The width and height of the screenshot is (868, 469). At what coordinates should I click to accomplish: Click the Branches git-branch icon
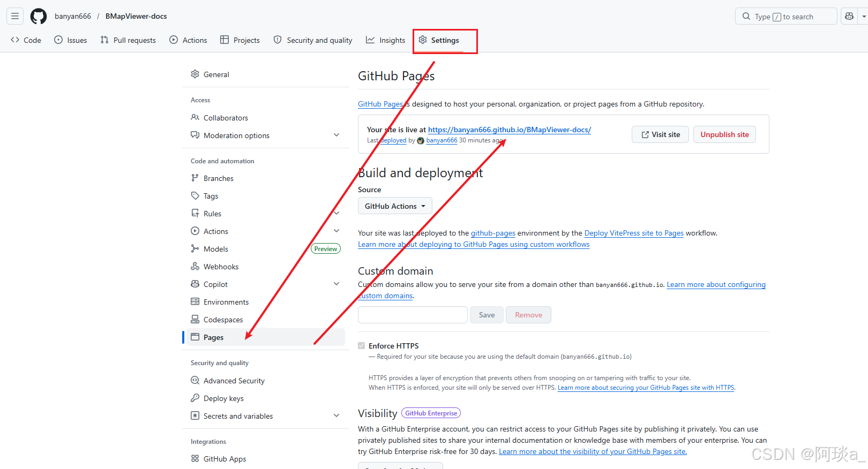point(195,178)
